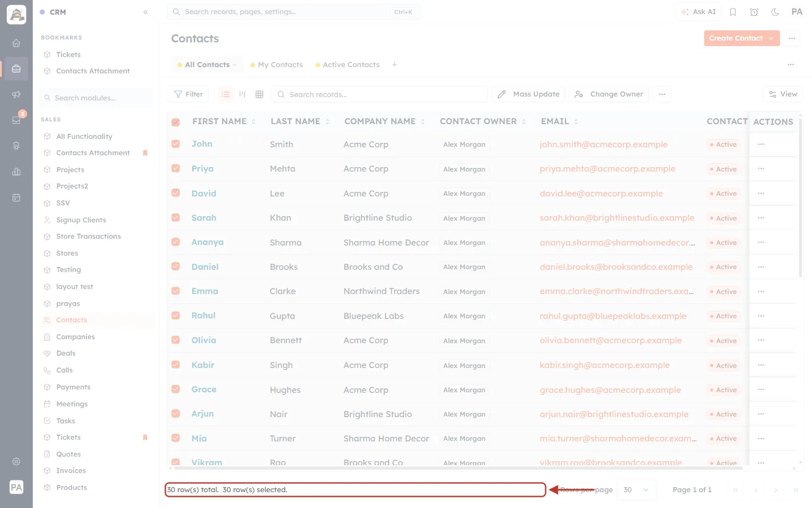The width and height of the screenshot is (812, 508).
Task: Collapse the CRM sidebar panel
Action: [145, 12]
